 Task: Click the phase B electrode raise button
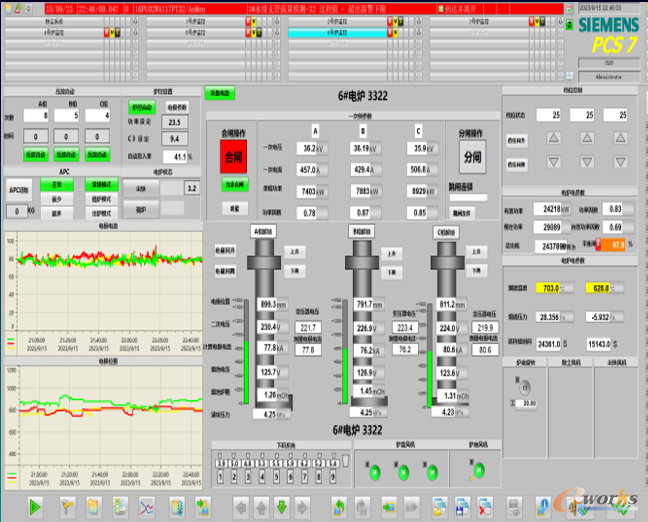(x=391, y=254)
